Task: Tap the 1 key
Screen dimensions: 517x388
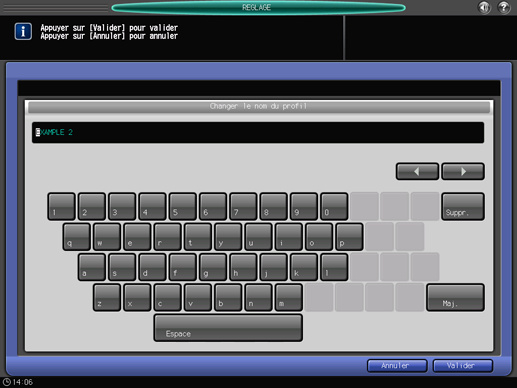Action: click(x=61, y=206)
